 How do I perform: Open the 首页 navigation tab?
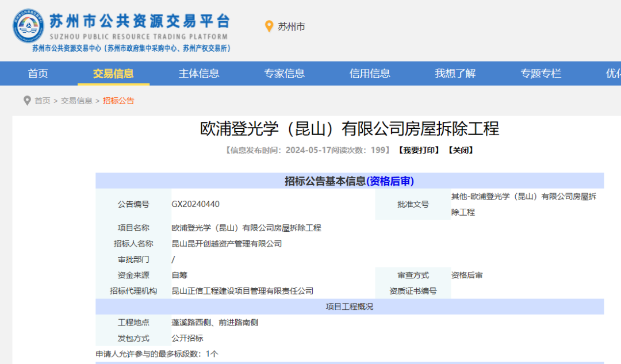pos(38,74)
